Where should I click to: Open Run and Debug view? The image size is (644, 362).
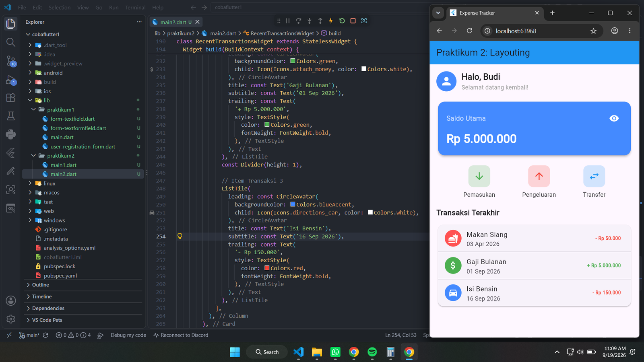tap(11, 80)
